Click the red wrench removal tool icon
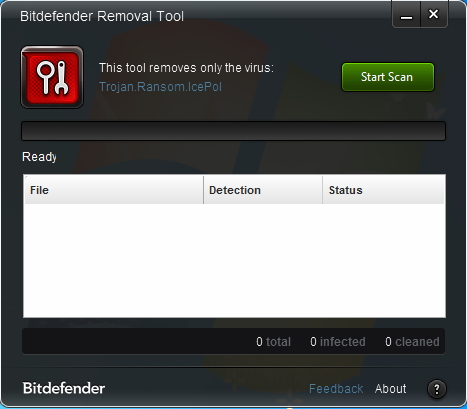The width and height of the screenshot is (467, 409). click(x=52, y=77)
